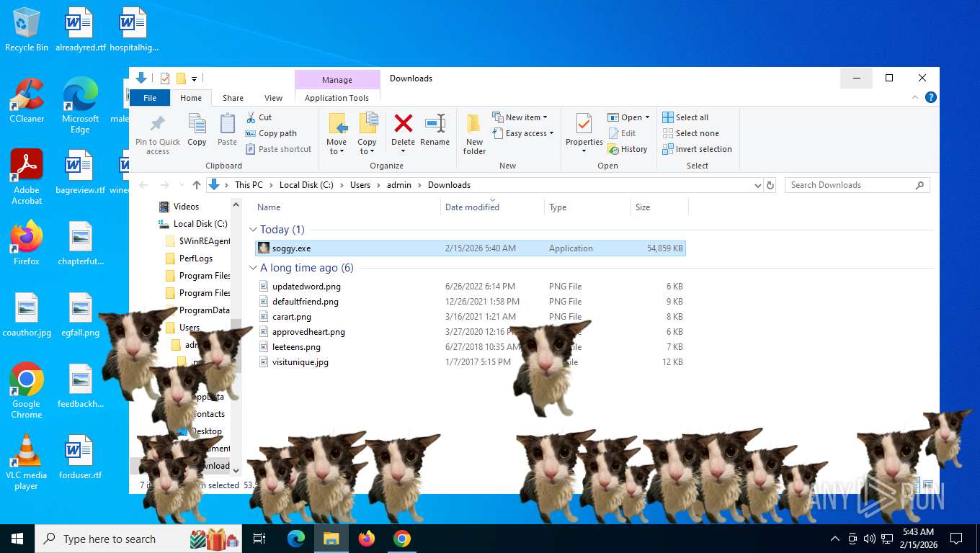Open the Adobe Acrobat desktop shortcut

(27, 176)
